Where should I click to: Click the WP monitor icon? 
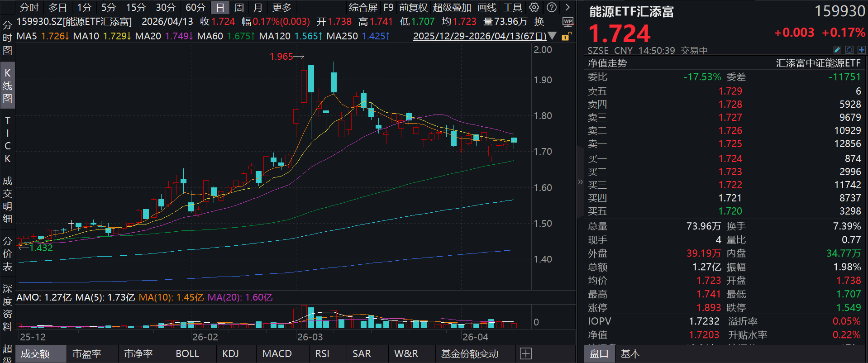point(568,22)
